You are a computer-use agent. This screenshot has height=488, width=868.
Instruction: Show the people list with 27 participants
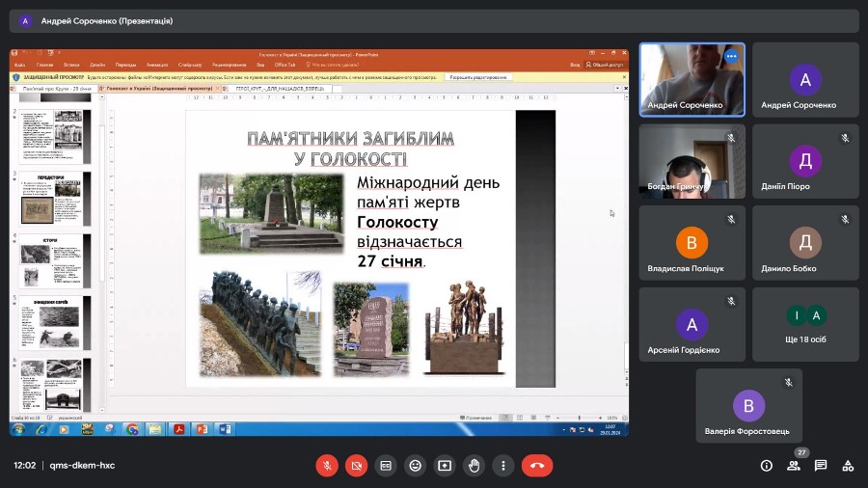(794, 465)
